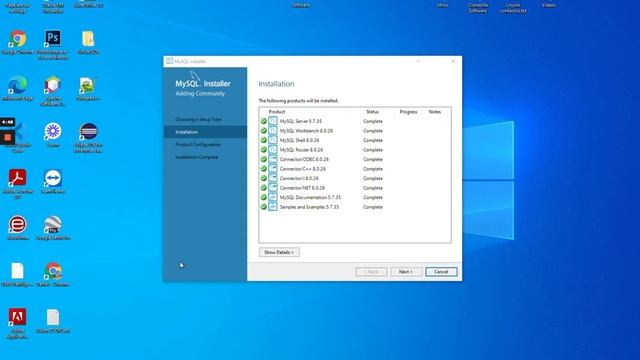Click the Samples and Examples product icon

tap(273, 207)
